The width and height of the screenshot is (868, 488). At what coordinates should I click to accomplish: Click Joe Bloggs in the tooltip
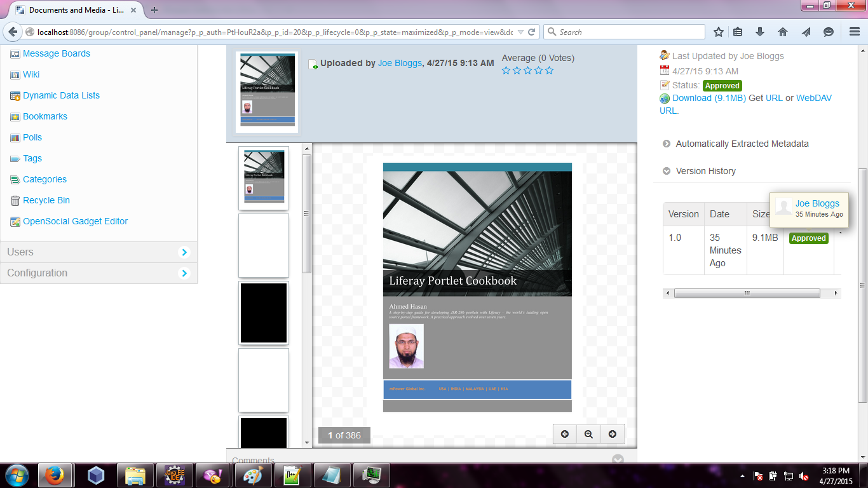coord(817,203)
